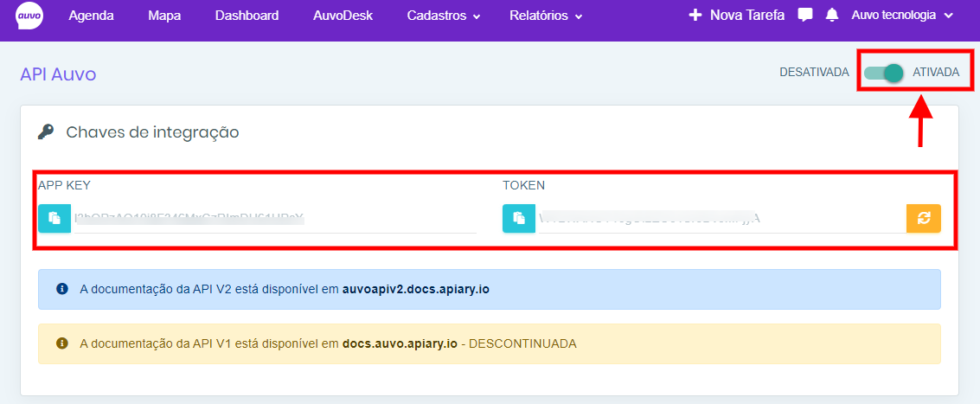
Task: Click the plus icon for Nova Tarefa
Action: [x=695, y=16]
